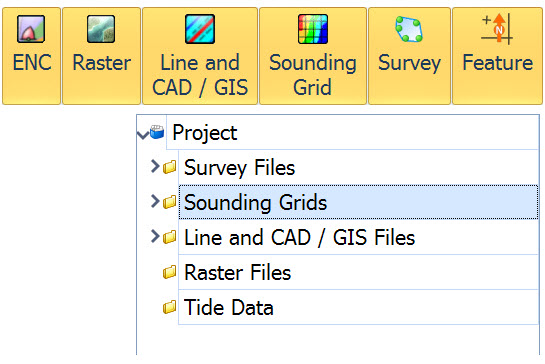
Task: Click the ENC button label
Action: [x=32, y=63]
